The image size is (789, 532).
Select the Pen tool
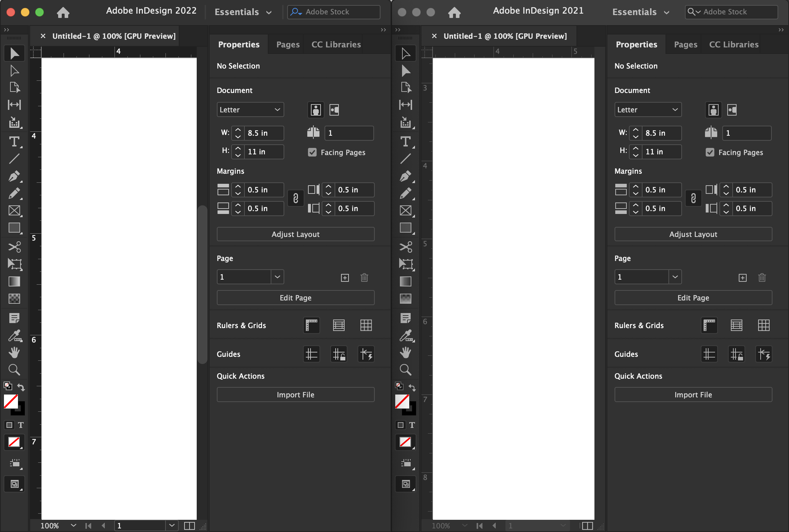14,176
